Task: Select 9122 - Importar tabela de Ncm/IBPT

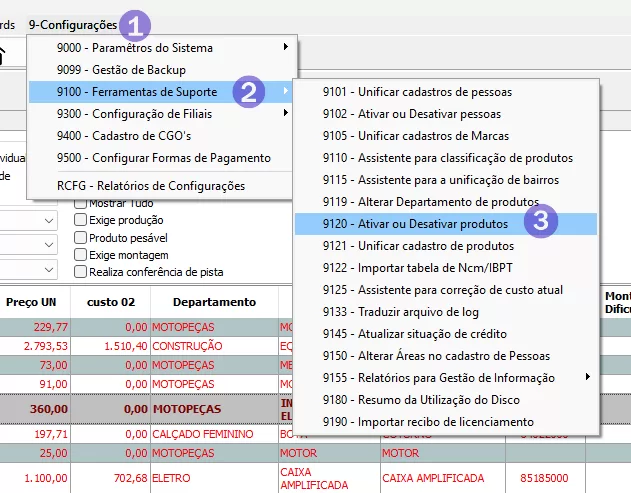Action: pos(413,267)
